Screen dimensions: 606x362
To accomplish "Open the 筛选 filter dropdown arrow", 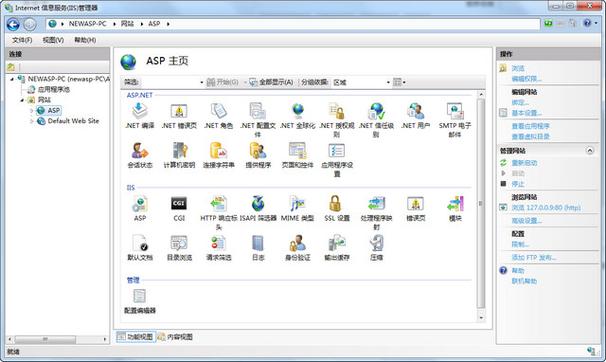I will (x=201, y=82).
